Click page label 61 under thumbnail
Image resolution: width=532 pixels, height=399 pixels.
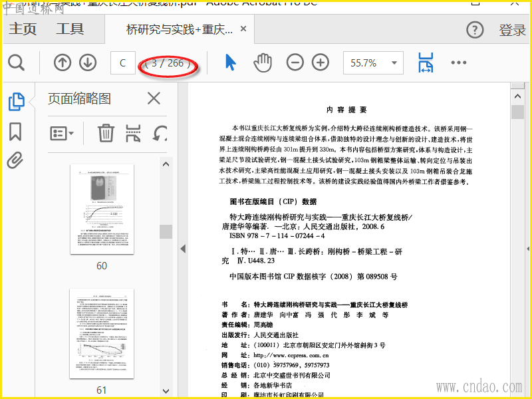point(102,390)
